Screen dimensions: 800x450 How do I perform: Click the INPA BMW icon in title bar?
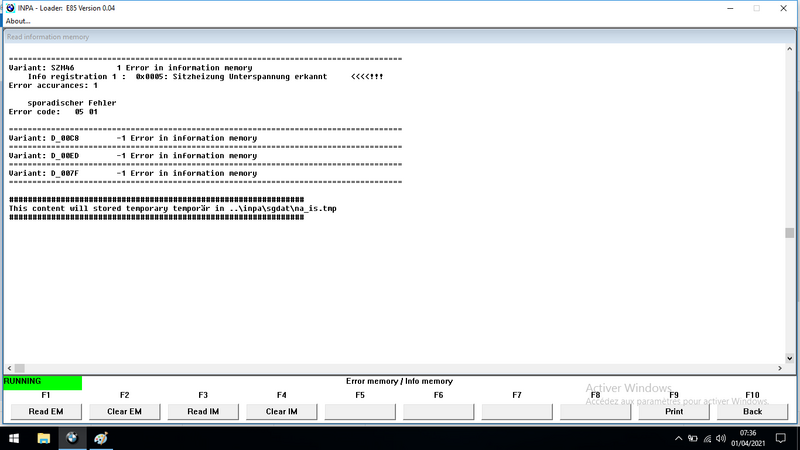click(10, 8)
